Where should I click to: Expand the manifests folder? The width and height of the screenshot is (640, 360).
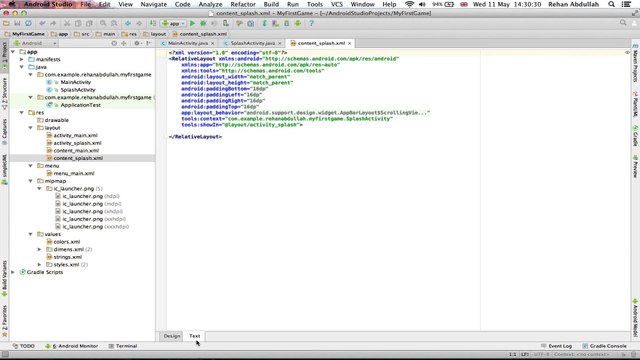[x=22, y=60]
